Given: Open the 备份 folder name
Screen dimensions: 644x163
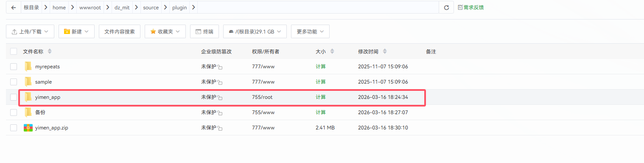Looking at the screenshot, I should point(40,112).
